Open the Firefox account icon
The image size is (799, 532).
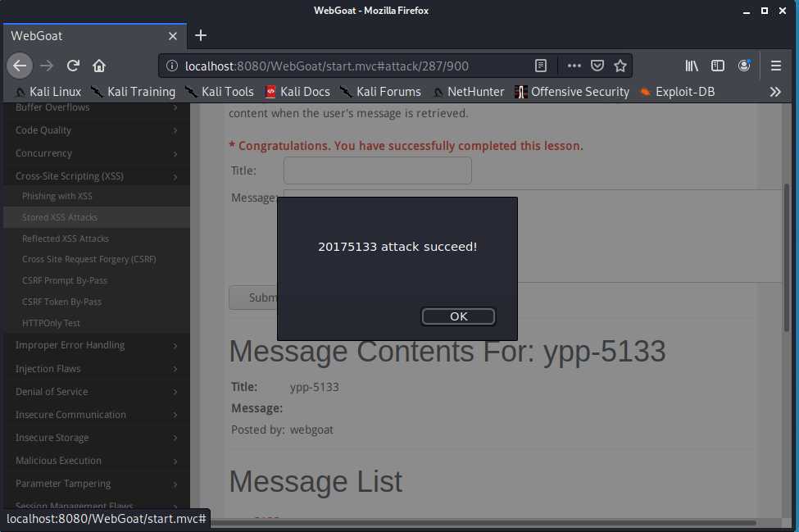click(744, 66)
